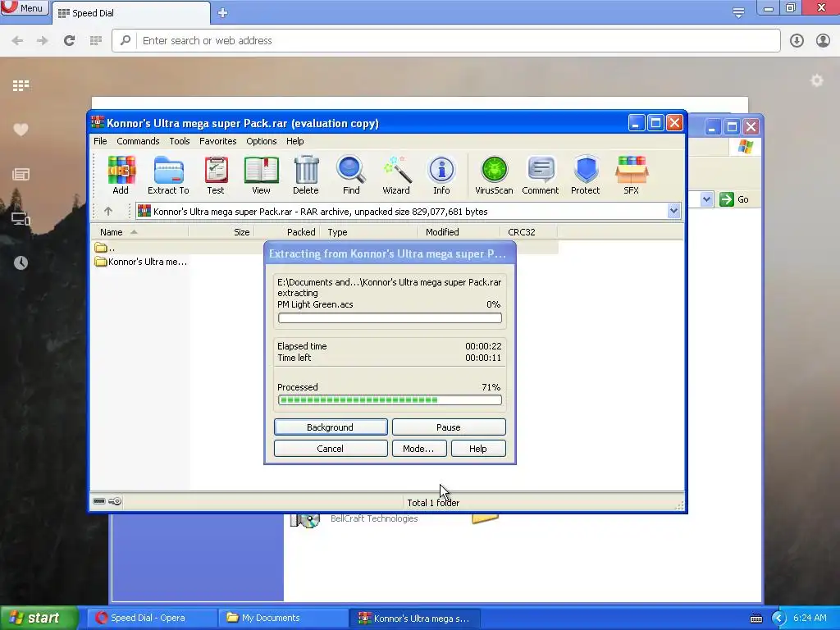This screenshot has width=840, height=630.
Task: Open the Options menu
Action: [x=262, y=141]
